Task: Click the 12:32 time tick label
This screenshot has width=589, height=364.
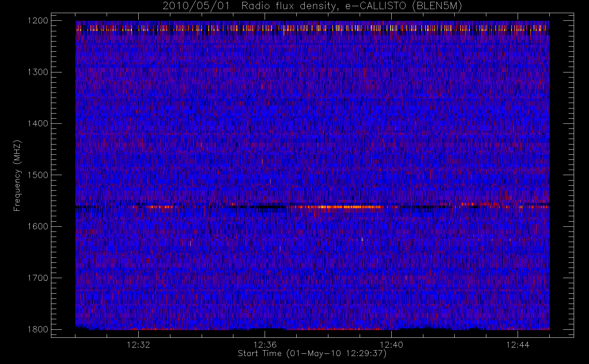Action: point(138,345)
